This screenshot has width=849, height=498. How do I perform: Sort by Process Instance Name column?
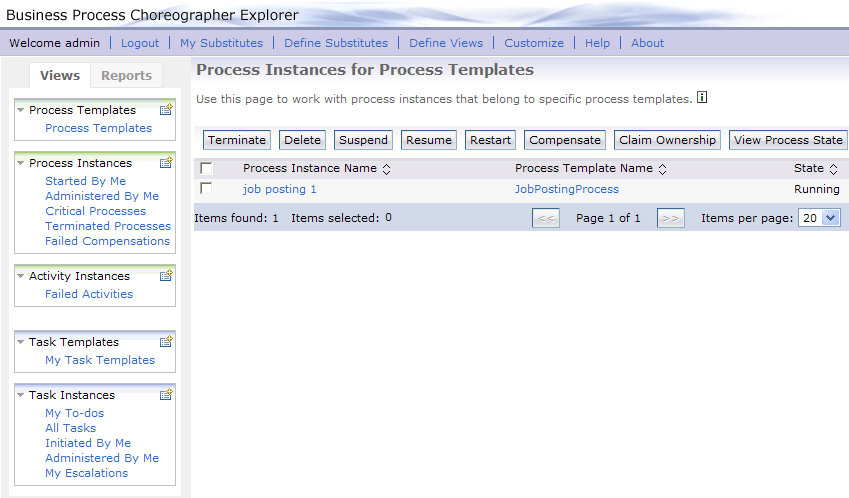(x=387, y=169)
